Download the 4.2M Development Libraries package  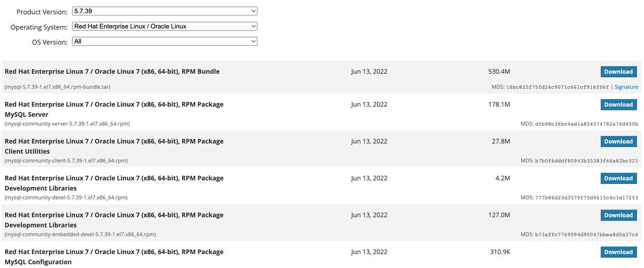click(618, 178)
